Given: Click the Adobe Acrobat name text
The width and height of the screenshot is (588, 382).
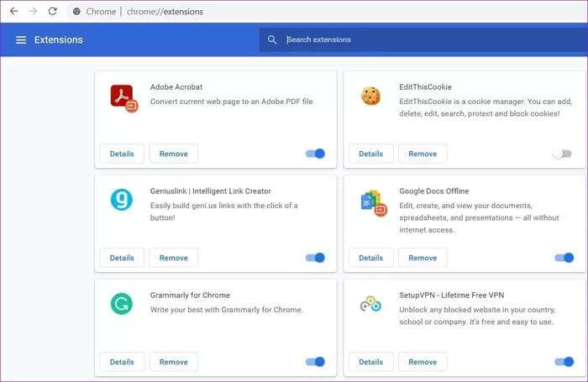Looking at the screenshot, I should [x=176, y=87].
